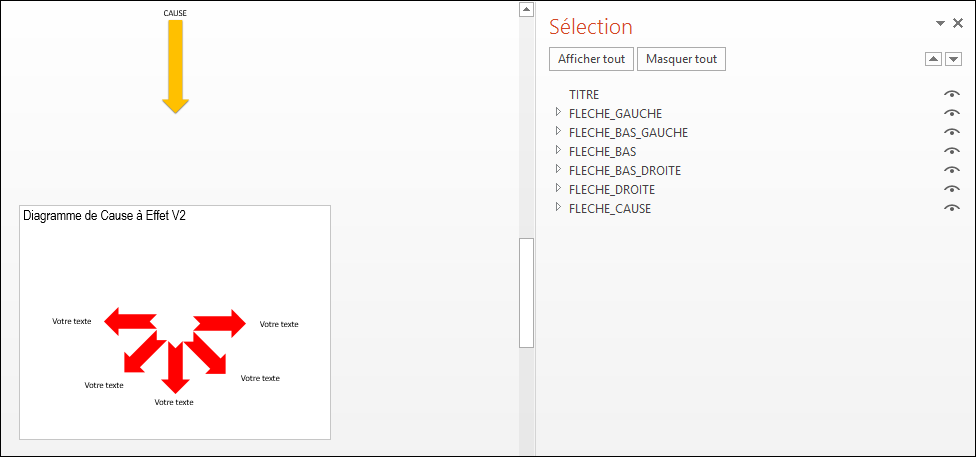Send selection backward with down arrow icon
The image size is (976, 457).
point(953,59)
